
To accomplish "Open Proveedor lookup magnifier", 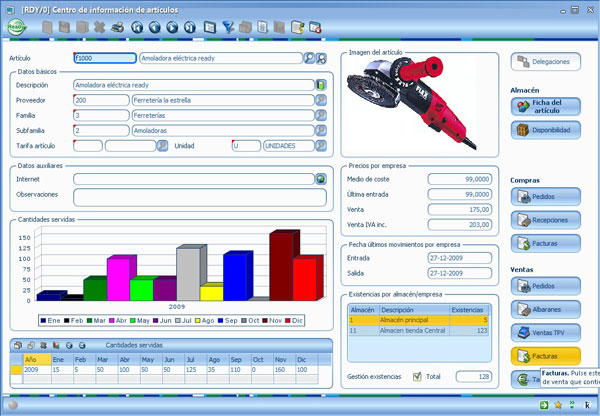I will pyautogui.click(x=321, y=100).
